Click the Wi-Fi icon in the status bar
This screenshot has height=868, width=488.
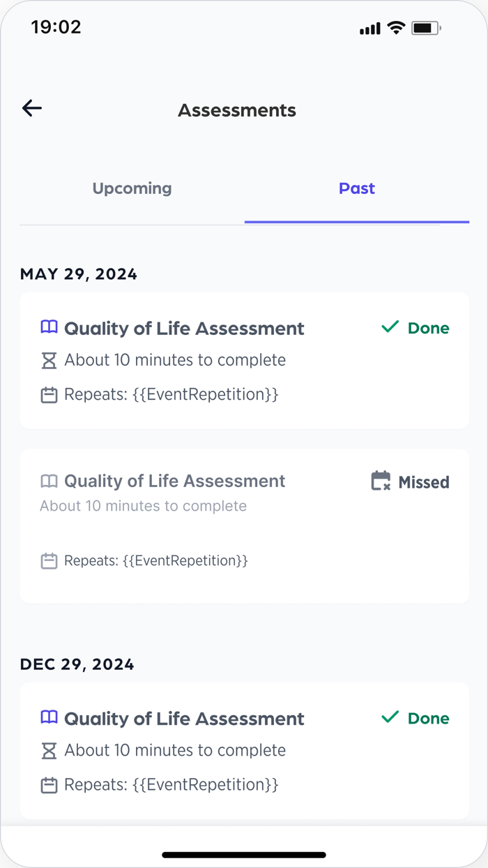click(396, 28)
